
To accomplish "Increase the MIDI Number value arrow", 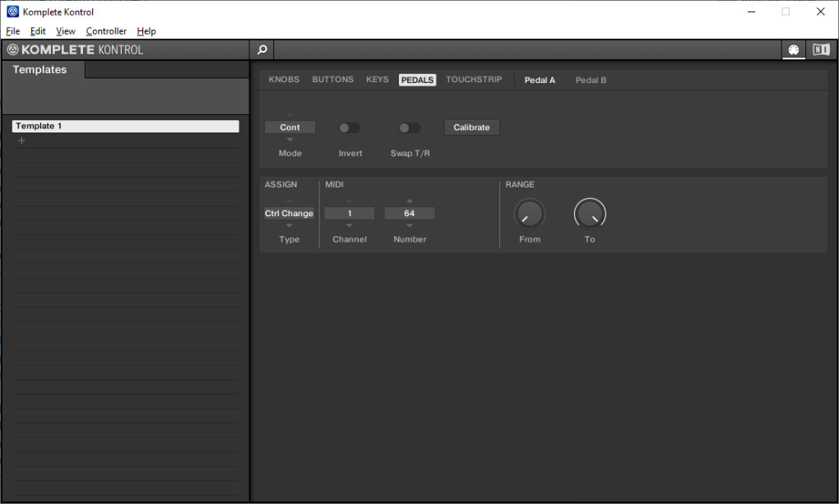I will (410, 201).
